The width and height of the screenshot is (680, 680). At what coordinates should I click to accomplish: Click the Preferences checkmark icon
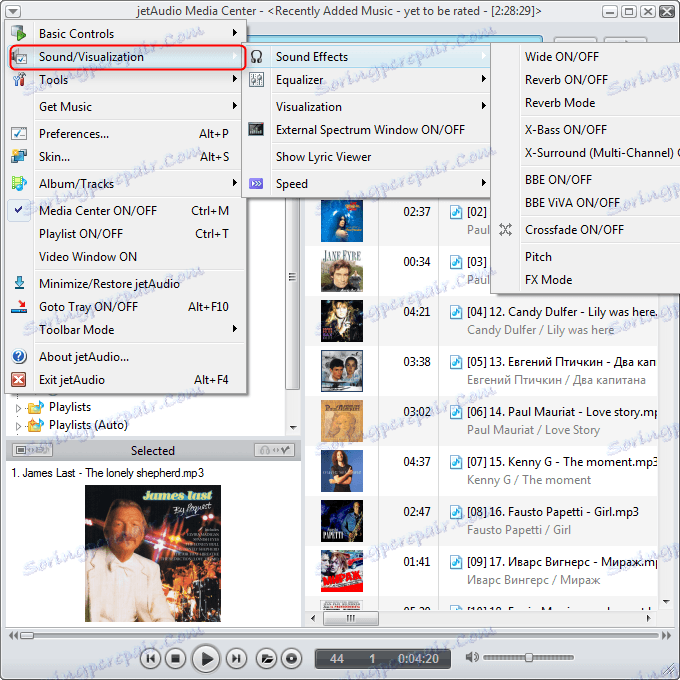(19, 134)
